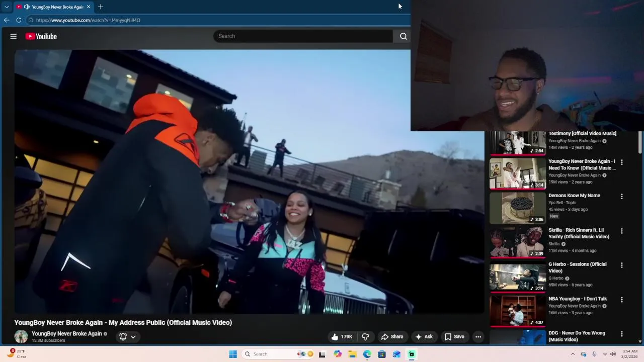Close the YoungBoy Never Broke Again tab
The width and height of the screenshot is (644, 362).
pyautogui.click(x=89, y=7)
